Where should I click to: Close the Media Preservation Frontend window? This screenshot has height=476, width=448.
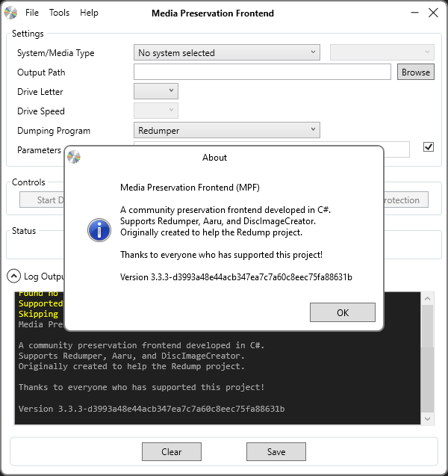[433, 13]
